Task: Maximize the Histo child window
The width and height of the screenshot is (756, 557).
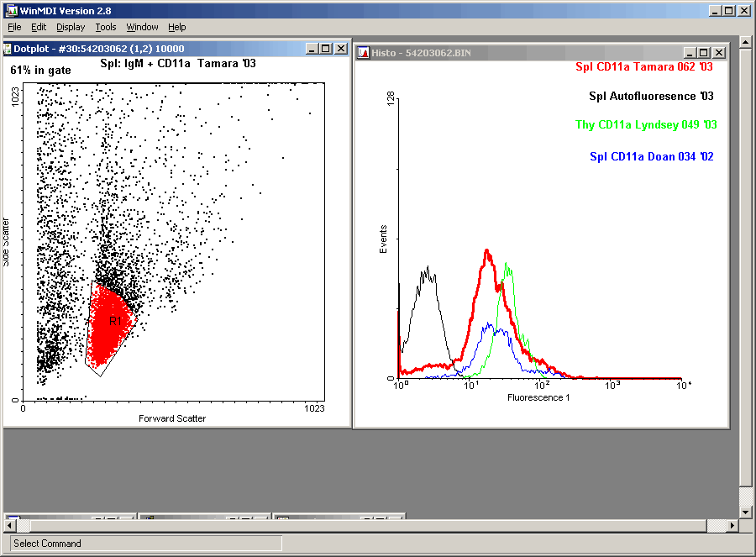Action: 705,53
